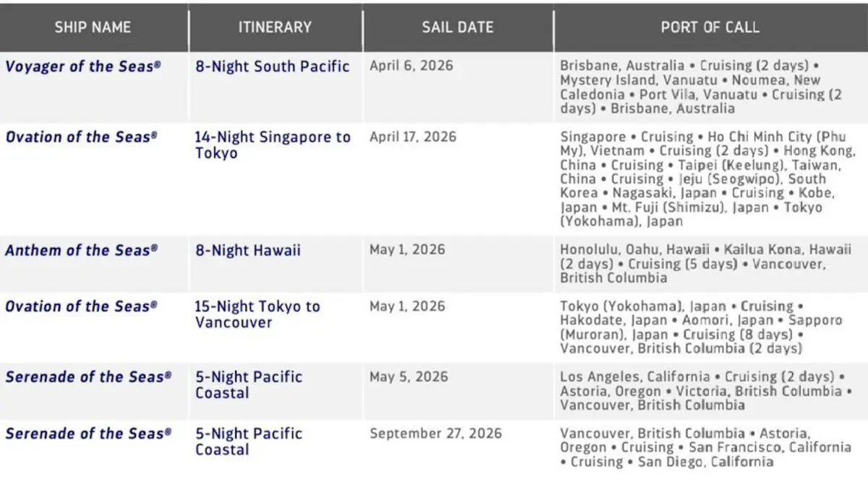The image size is (868, 495).
Task: Select the 14-Night Singapore to Tokyo itinerary
Action: [273, 145]
